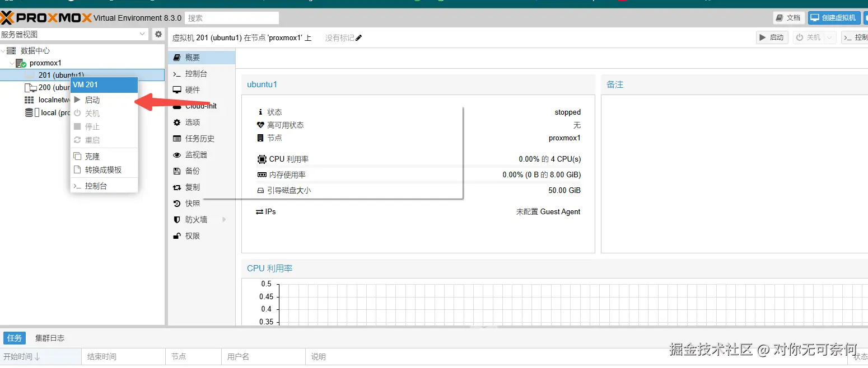
Task: Click the Permissions unlock icon
Action: tap(177, 236)
